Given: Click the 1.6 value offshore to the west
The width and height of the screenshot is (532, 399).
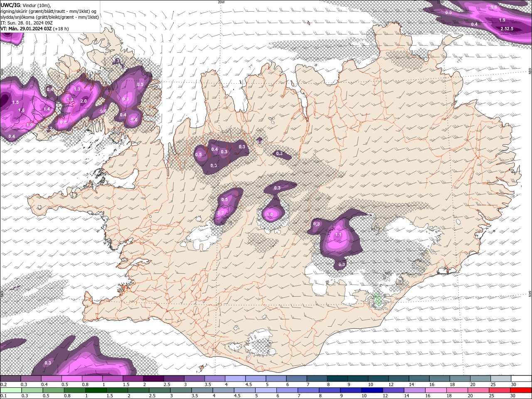Looking at the screenshot, I should point(22,110).
